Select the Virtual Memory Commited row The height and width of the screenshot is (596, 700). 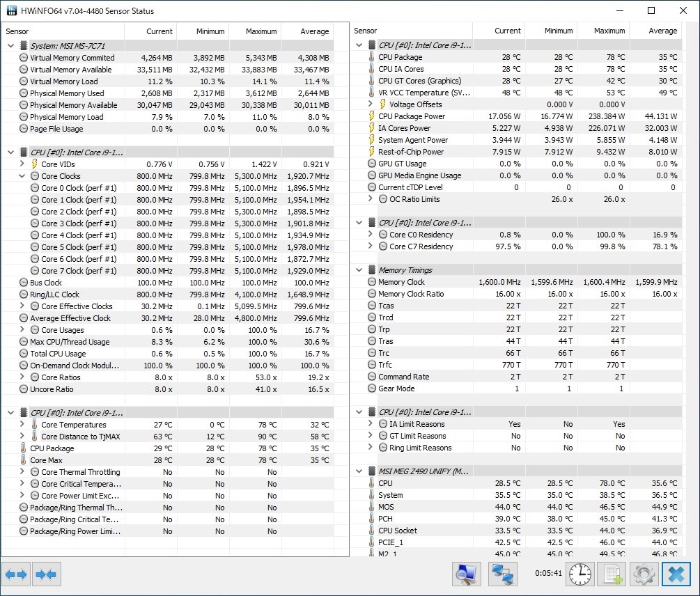167,58
